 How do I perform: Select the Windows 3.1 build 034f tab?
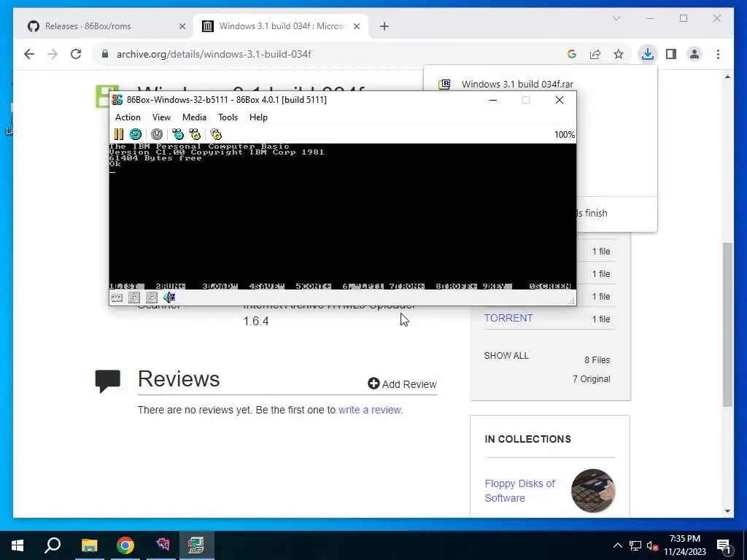(x=281, y=26)
